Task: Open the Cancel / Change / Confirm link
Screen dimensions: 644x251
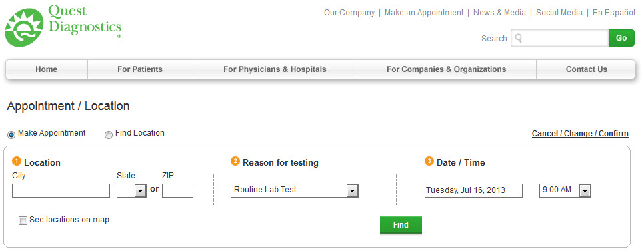Action: (580, 134)
